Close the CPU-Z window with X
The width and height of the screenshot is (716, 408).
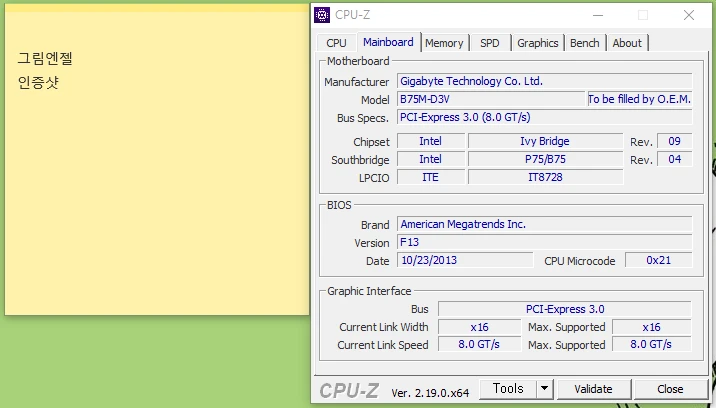click(x=689, y=15)
